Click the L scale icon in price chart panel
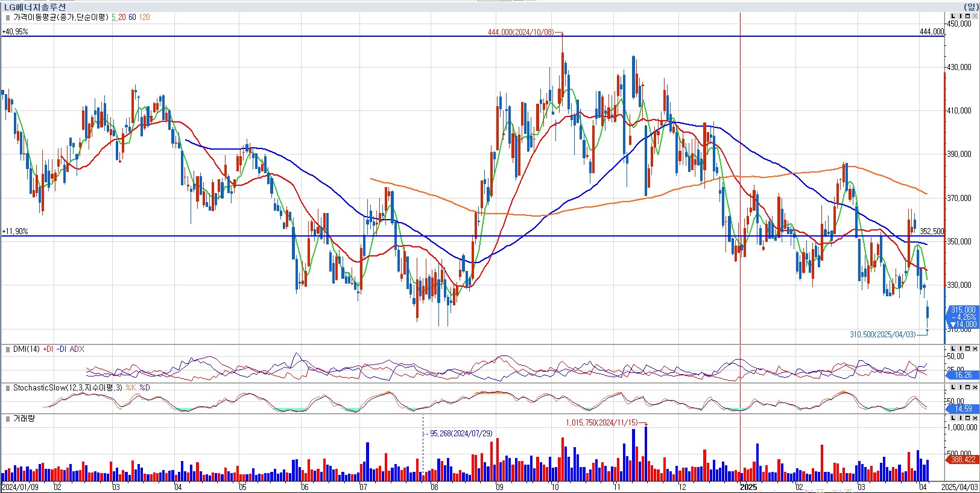 (954, 16)
